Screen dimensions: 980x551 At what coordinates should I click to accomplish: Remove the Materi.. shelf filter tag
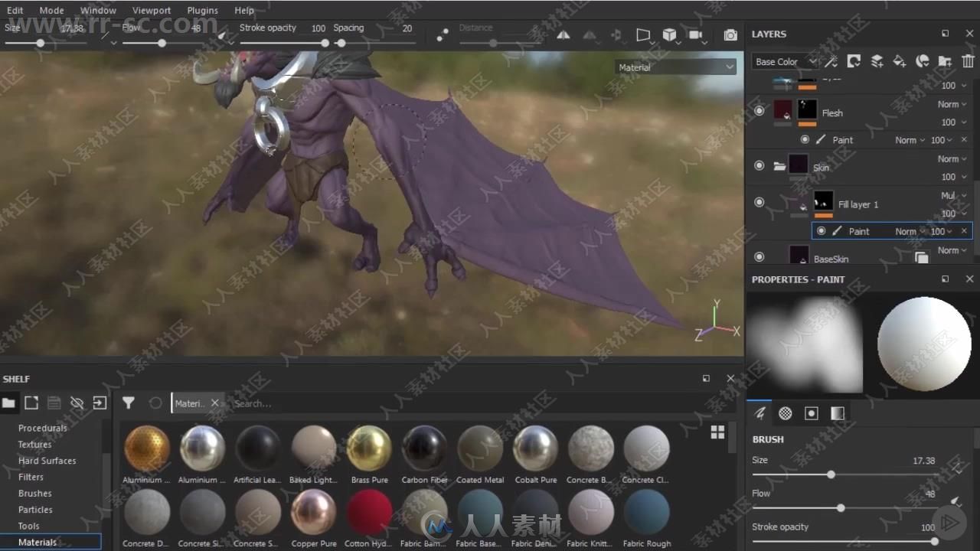(x=214, y=403)
